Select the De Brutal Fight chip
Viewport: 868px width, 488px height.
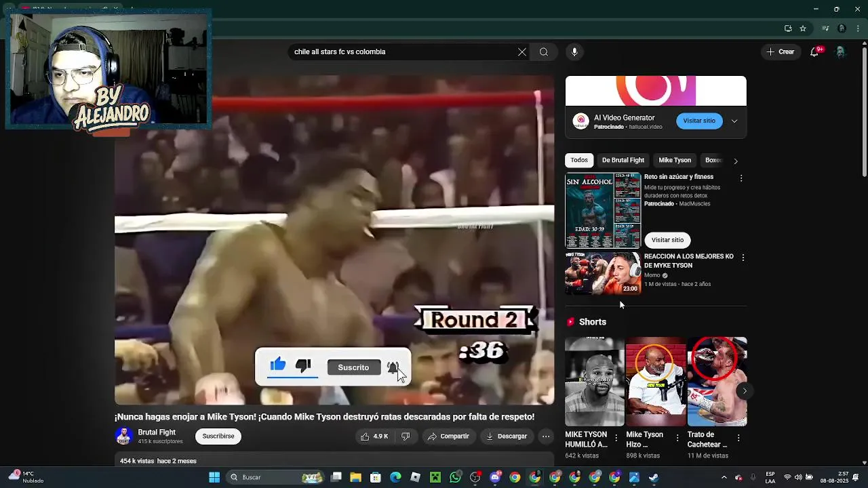coord(623,160)
